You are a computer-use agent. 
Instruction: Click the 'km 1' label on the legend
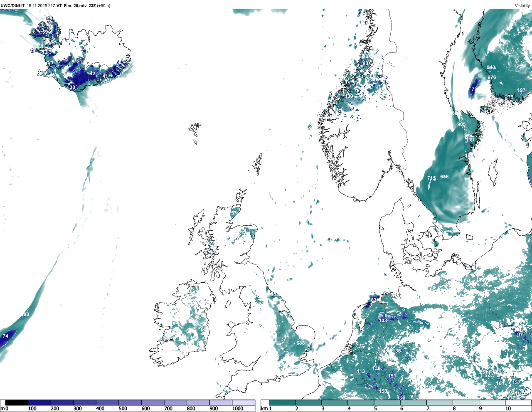click(266, 409)
